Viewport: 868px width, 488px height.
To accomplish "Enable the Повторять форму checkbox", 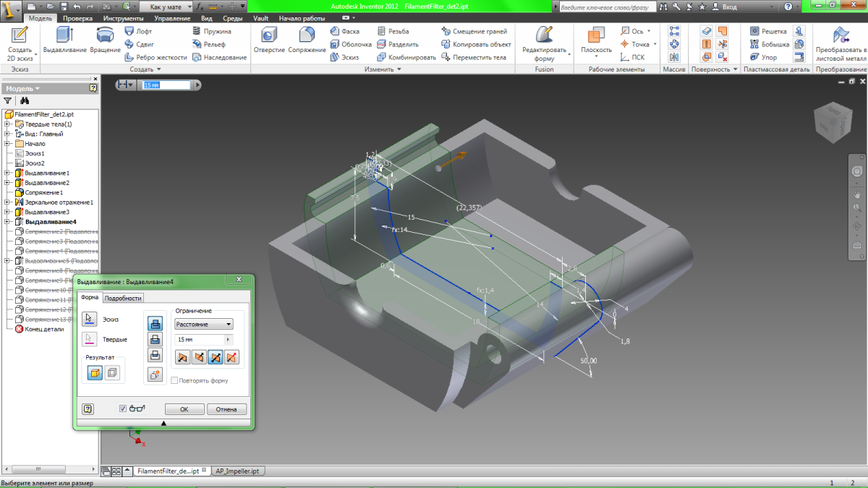I will [x=174, y=380].
